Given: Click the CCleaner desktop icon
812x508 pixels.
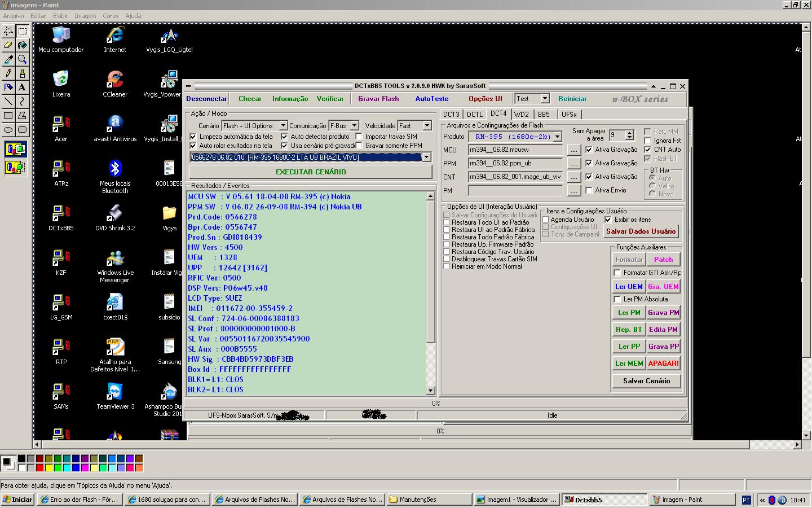Looking at the screenshot, I should click(x=115, y=84).
